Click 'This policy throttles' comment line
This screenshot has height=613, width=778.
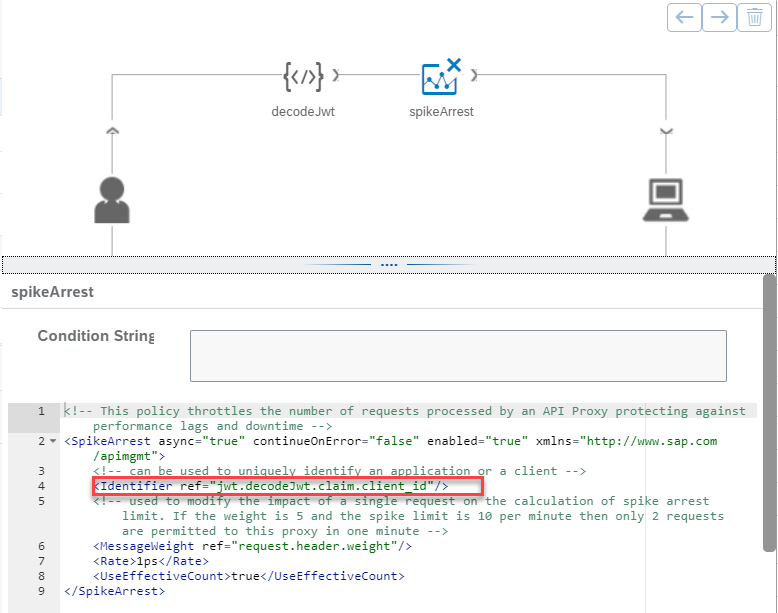pos(405,418)
